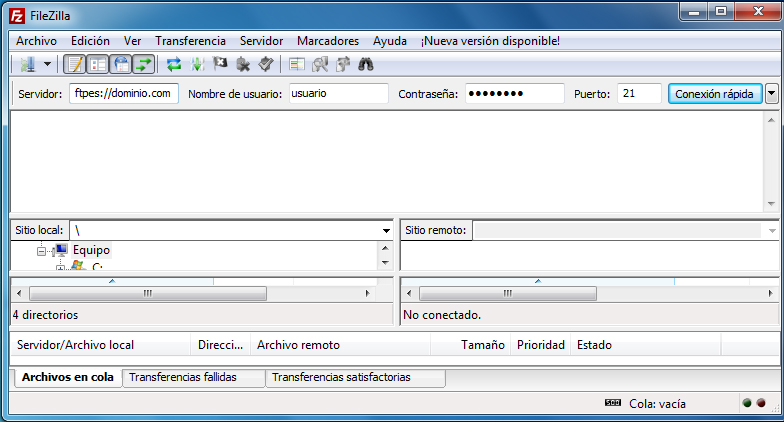This screenshot has width=784, height=422.
Task: Click remote list scroll right arrow
Action: (x=770, y=294)
